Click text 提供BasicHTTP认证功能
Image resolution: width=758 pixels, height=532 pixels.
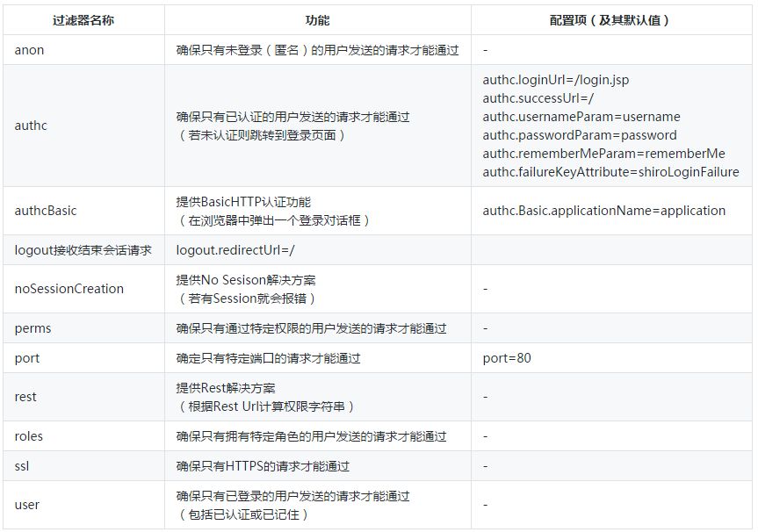pyautogui.click(x=243, y=202)
